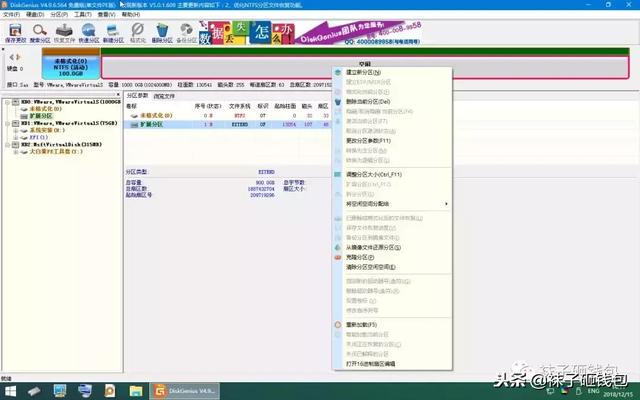Select 未格式化(0) under HD0 in tree

(45, 109)
